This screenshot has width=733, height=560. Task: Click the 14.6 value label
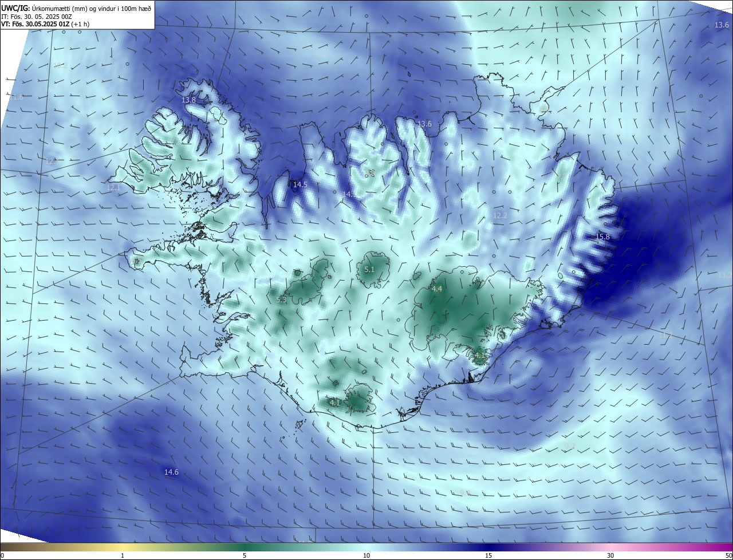tap(171, 472)
